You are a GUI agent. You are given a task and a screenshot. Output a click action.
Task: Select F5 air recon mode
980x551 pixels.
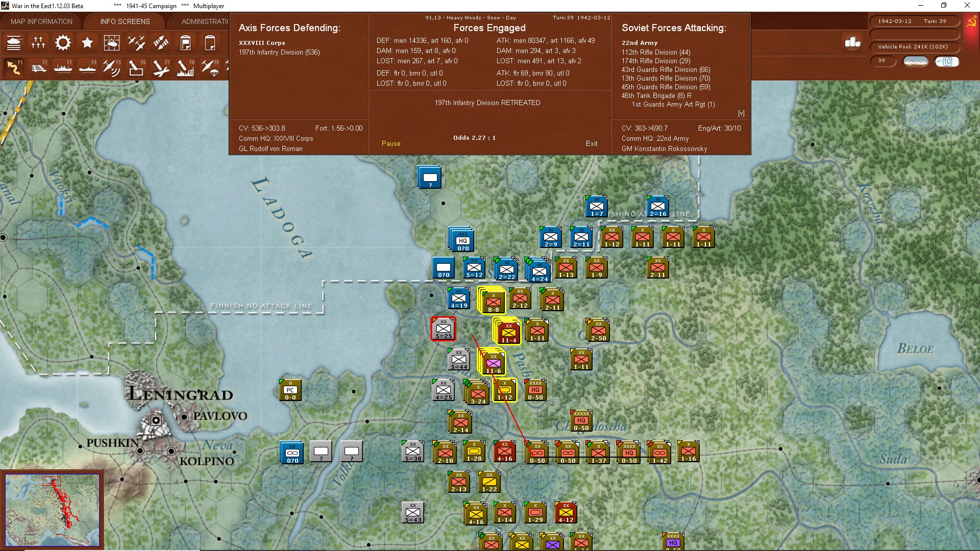click(x=112, y=67)
